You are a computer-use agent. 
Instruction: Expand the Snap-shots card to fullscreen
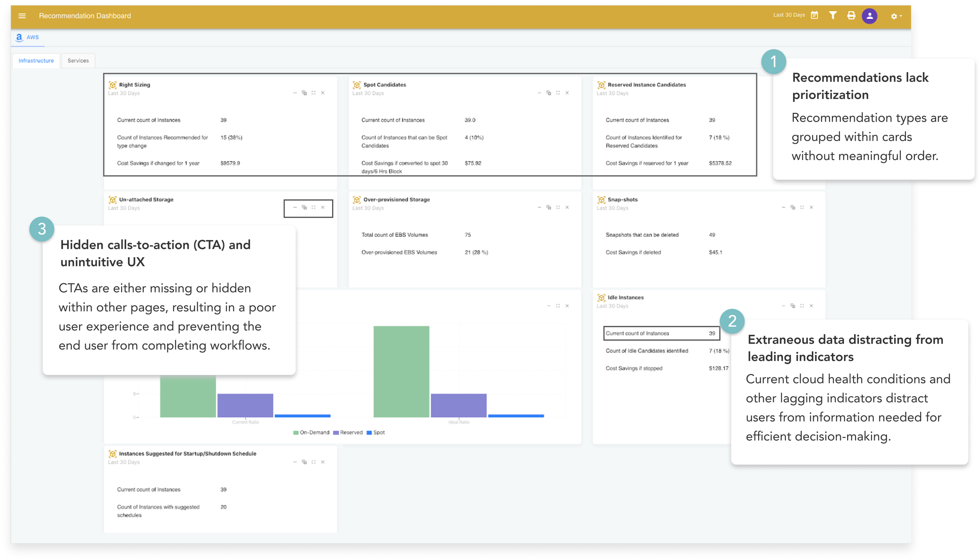(802, 207)
